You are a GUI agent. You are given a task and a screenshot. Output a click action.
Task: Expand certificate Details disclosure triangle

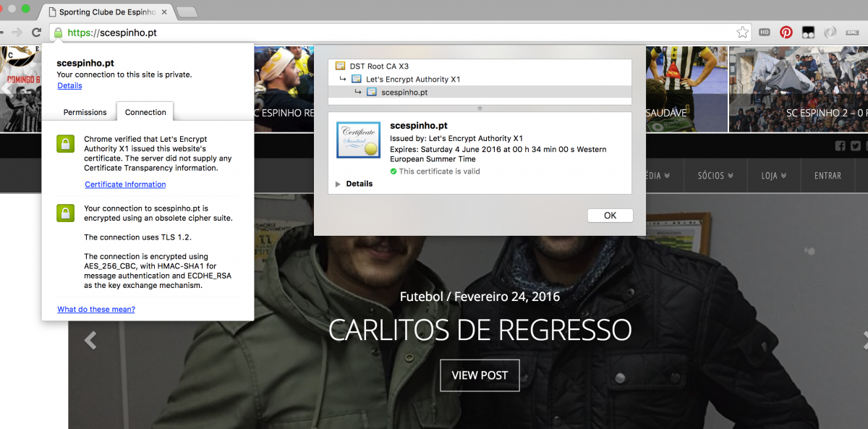pyautogui.click(x=338, y=184)
